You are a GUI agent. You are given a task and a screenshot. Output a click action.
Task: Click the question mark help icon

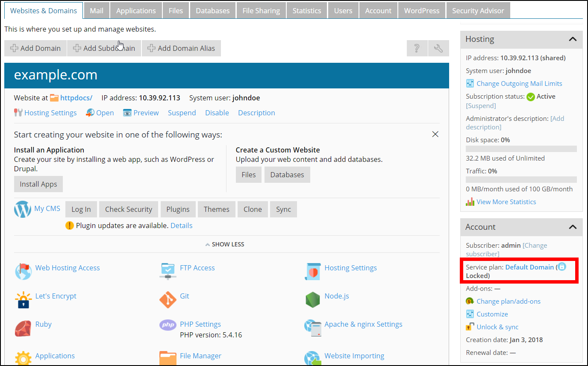pos(417,48)
